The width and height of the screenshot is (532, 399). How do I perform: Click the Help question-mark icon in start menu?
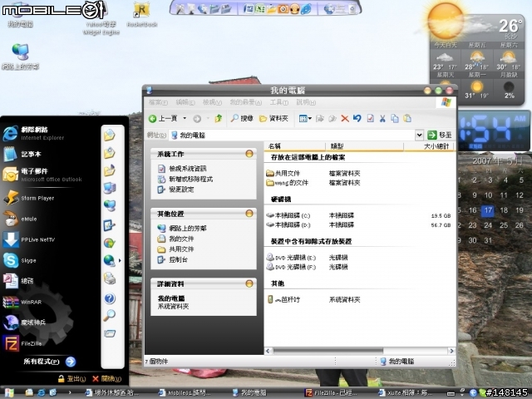click(x=110, y=298)
